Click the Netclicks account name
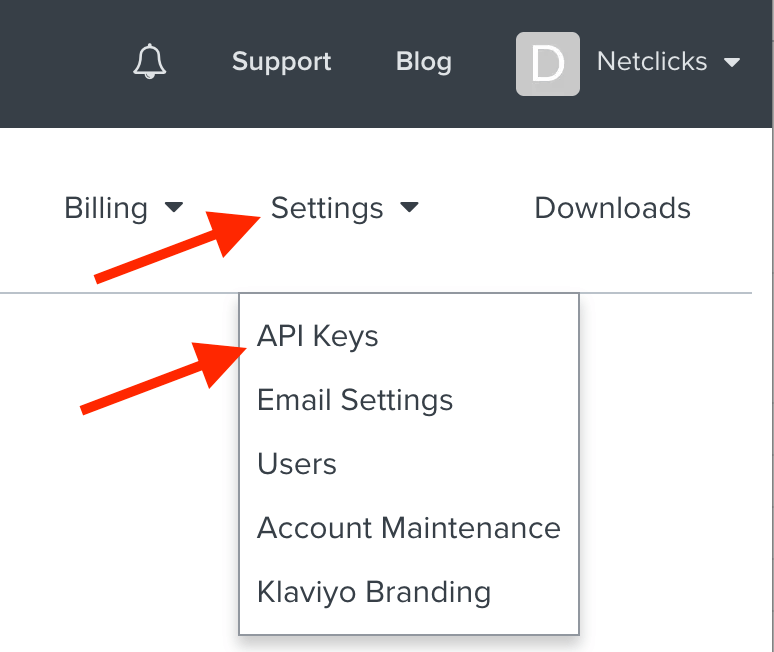Screen dimensions: 774x652 (x=652, y=61)
